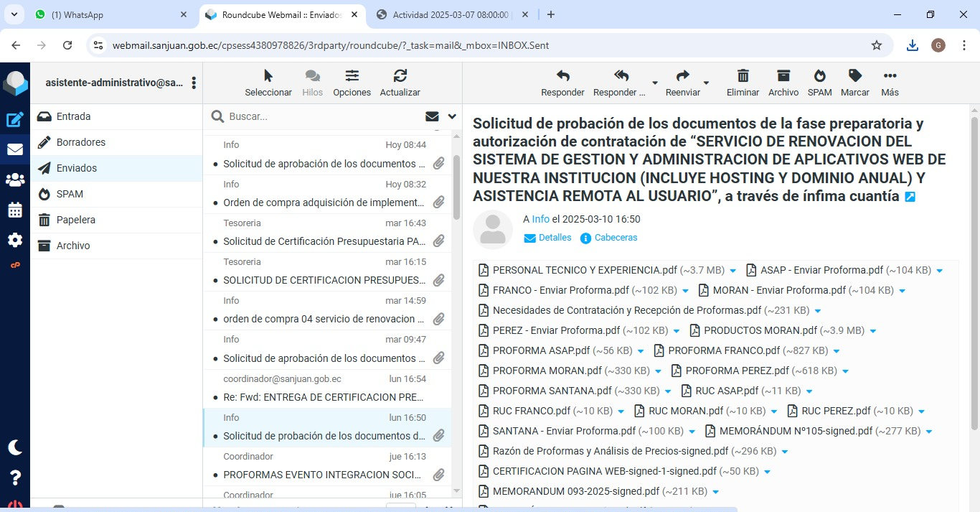
Task: Open the Borradores folder
Action: 81,142
